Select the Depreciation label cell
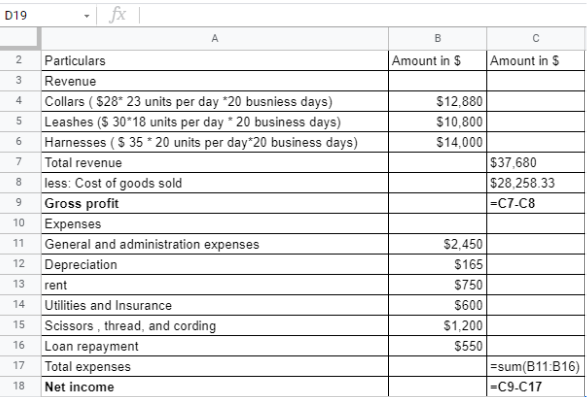This screenshot has width=587, height=397. coord(215,264)
